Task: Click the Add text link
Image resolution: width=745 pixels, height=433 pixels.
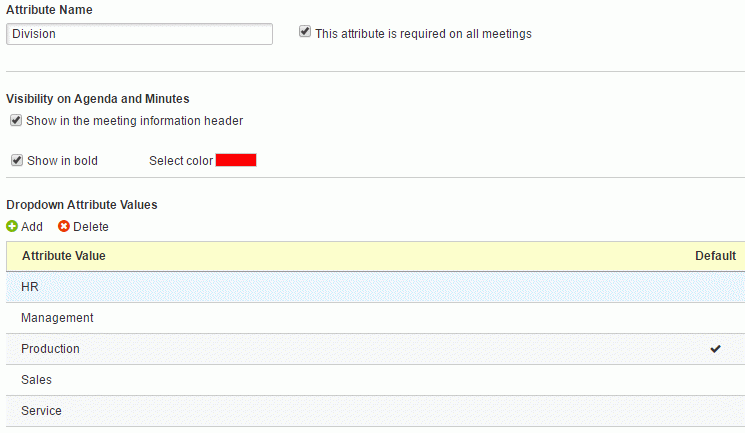Action: click(x=32, y=227)
